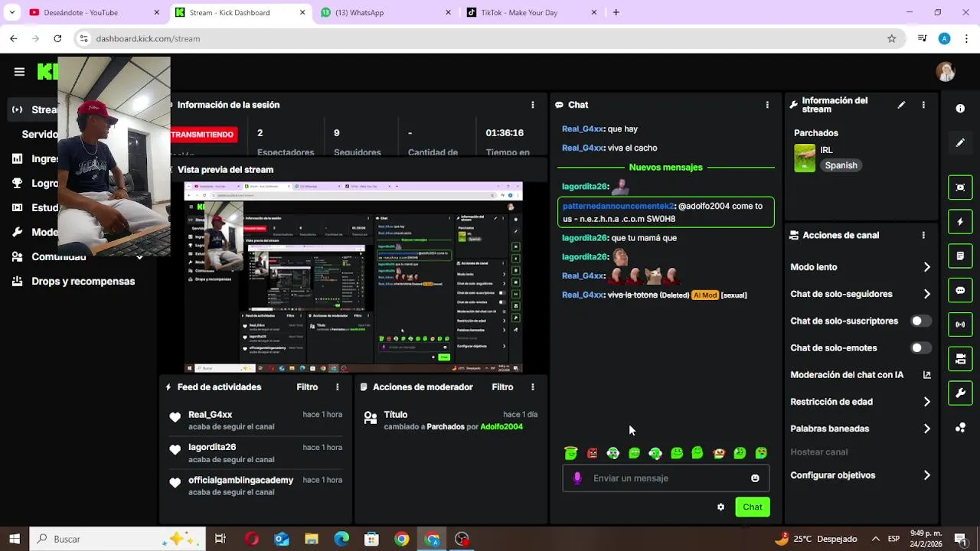This screenshot has height=551, width=980.
Task: Open Chat panel three-dot menu
Action: [x=767, y=105]
